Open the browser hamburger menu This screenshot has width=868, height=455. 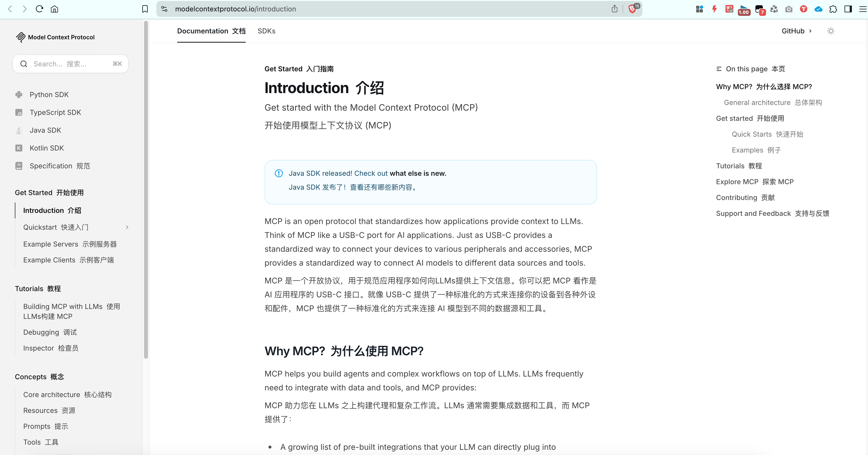[863, 9]
